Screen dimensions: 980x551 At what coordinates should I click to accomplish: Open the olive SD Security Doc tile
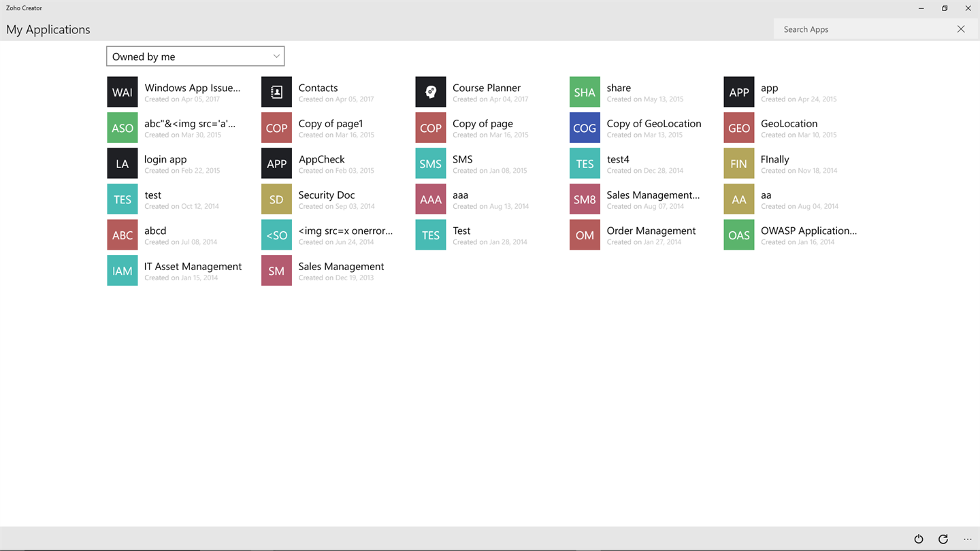click(276, 199)
